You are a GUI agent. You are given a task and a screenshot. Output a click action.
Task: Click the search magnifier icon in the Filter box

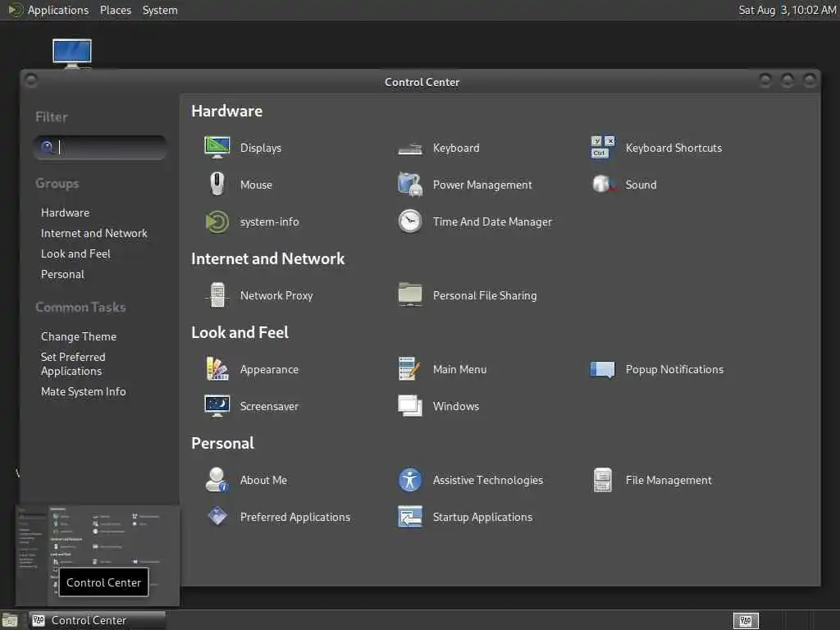click(x=47, y=147)
